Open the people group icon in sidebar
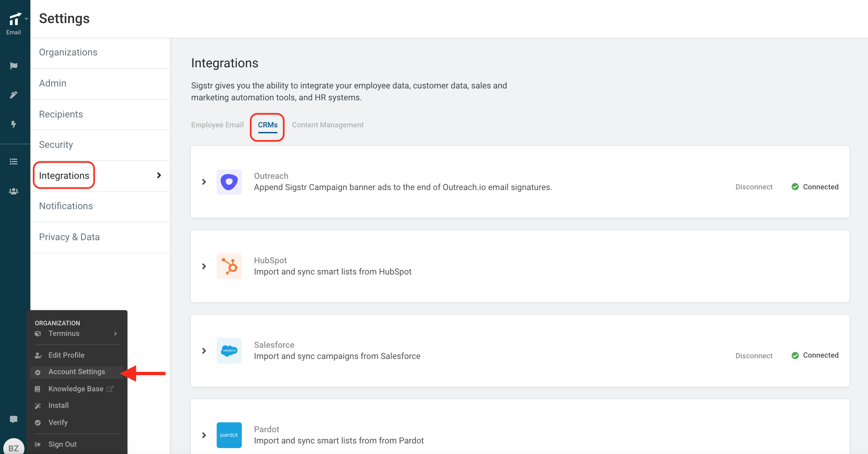 point(14,191)
